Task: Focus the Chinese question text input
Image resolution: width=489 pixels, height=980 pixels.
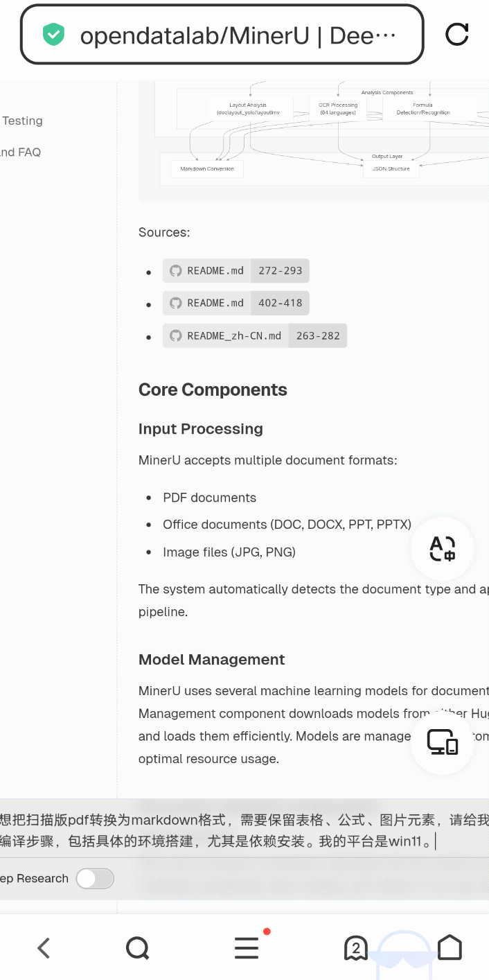Action: (242, 830)
